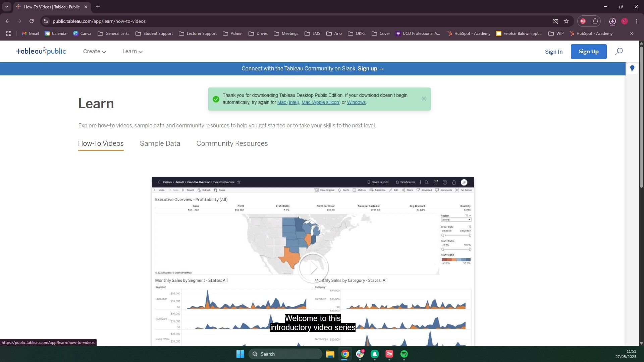Bookmark this page with star icon
The image size is (644, 362).
566,21
